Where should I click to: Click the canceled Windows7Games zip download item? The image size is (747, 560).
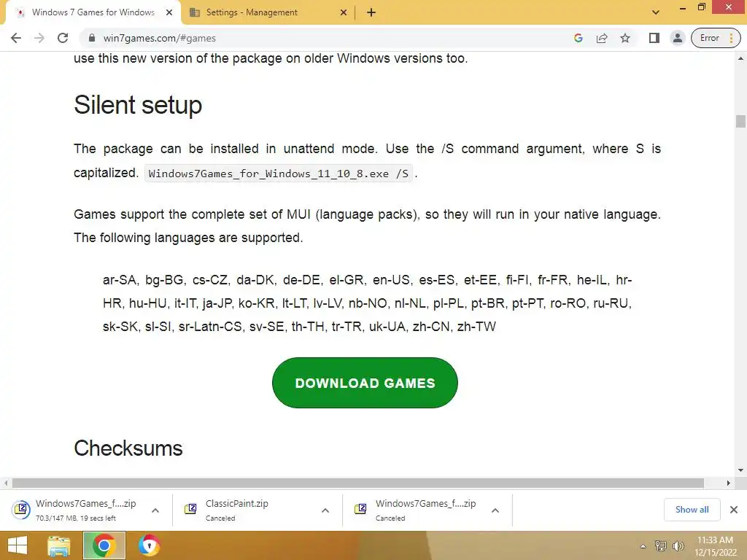tap(419, 510)
